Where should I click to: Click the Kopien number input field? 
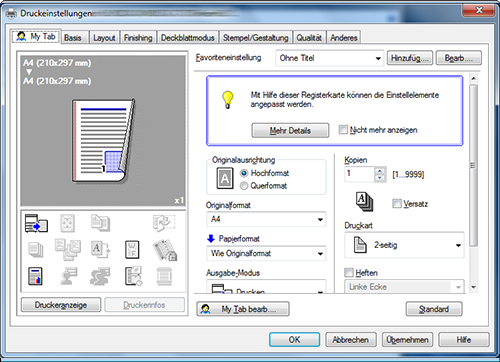coord(359,174)
